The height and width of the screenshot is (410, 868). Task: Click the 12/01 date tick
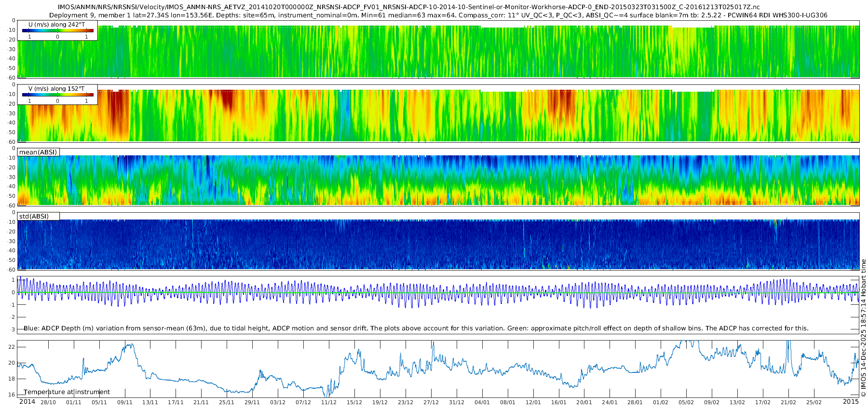pos(533,402)
